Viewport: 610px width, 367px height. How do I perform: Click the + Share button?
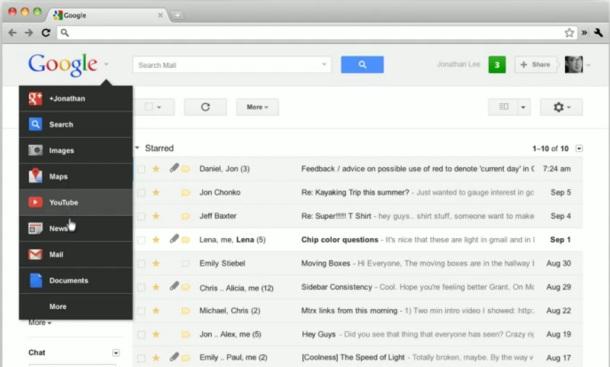(536, 65)
